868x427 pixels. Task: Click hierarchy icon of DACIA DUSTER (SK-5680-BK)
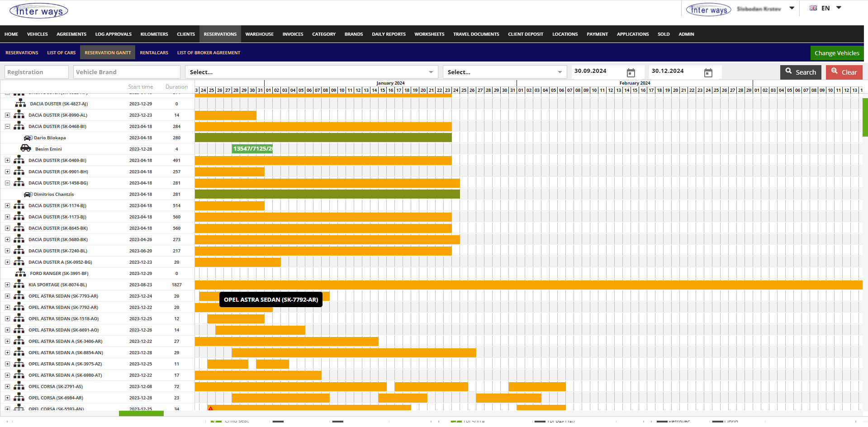click(19, 239)
